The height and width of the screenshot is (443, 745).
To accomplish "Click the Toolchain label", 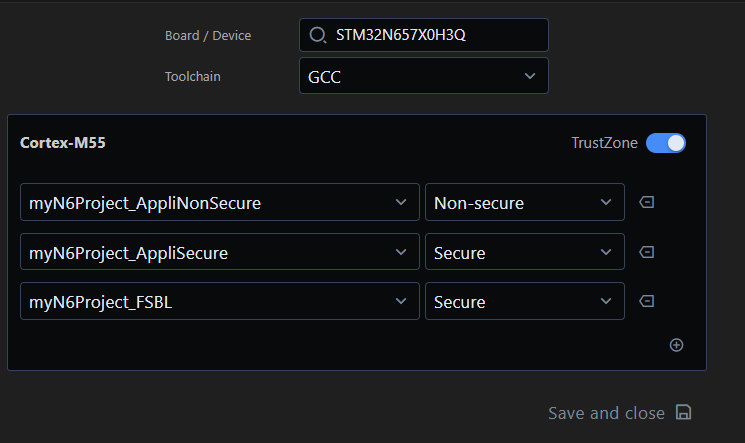I will 192,76.
